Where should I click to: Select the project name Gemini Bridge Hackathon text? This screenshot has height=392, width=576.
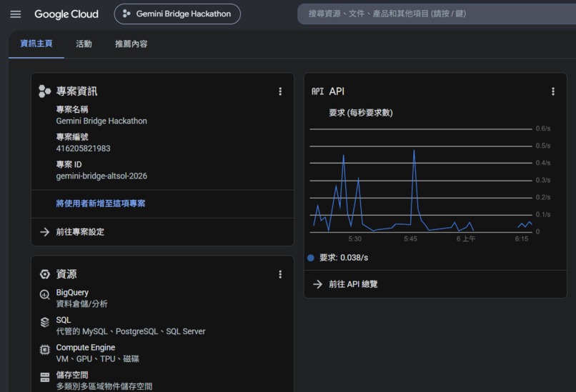[x=101, y=121]
